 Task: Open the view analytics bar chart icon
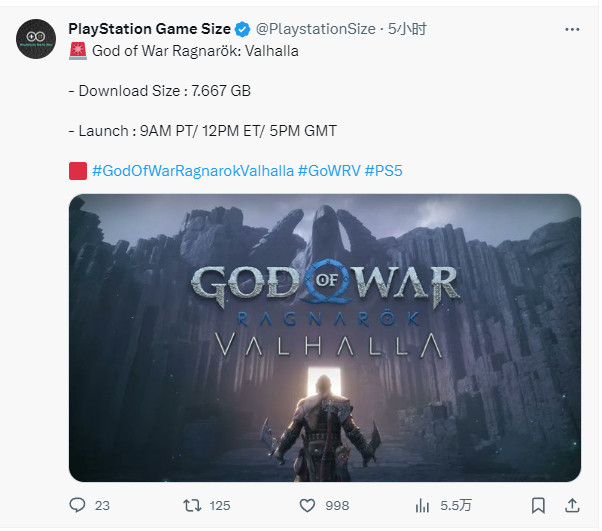click(421, 505)
